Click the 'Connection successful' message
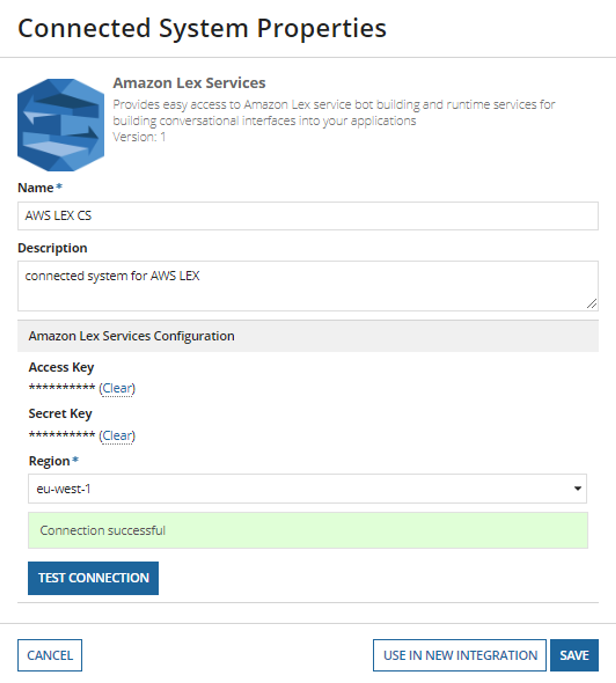This screenshot has width=616, height=683. point(308,530)
